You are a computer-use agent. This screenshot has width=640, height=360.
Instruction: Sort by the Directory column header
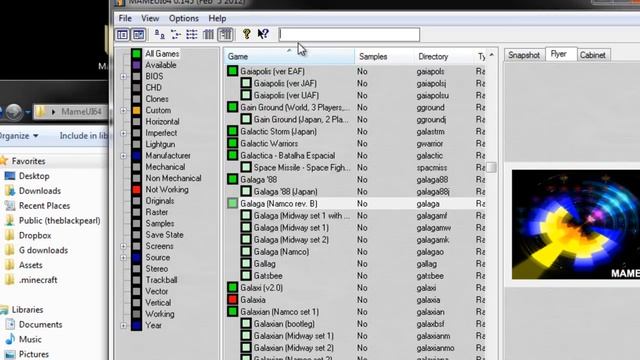coord(443,56)
